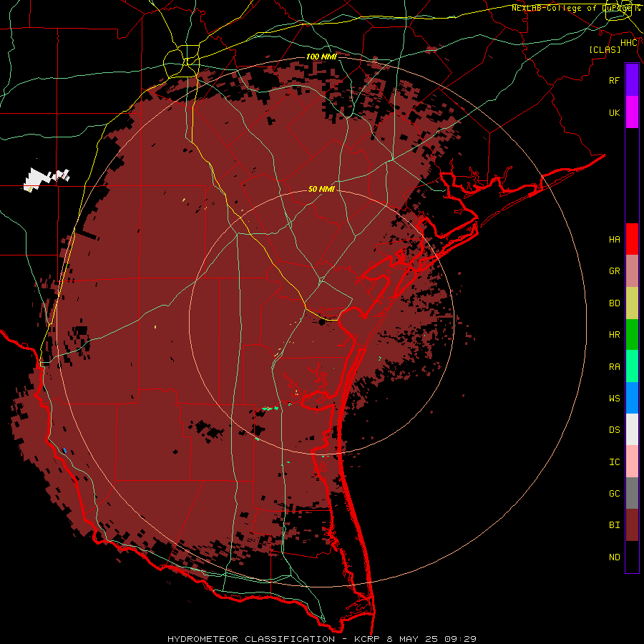
Task: Click the "50 NMI" range ring label
Action: tap(321, 189)
